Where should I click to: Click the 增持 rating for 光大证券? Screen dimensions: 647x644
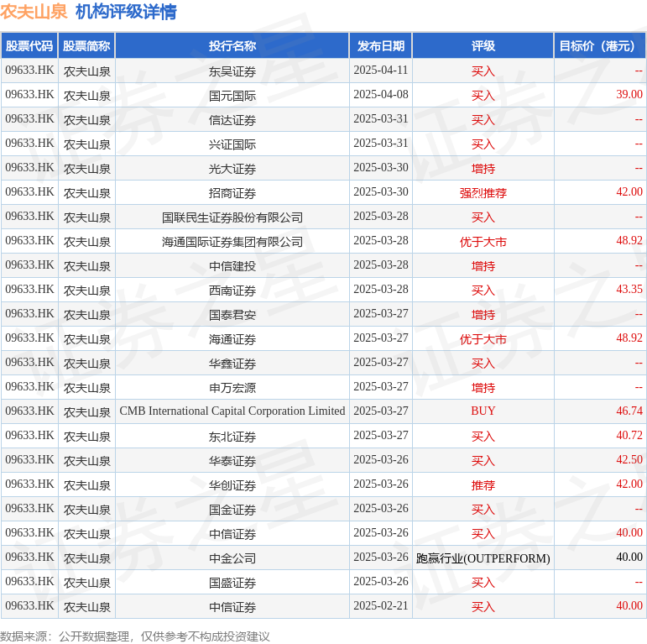pos(483,169)
